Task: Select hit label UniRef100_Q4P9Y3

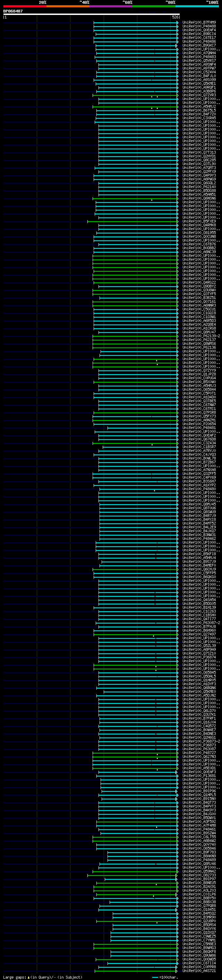Action: pyautogui.click(x=199, y=175)
